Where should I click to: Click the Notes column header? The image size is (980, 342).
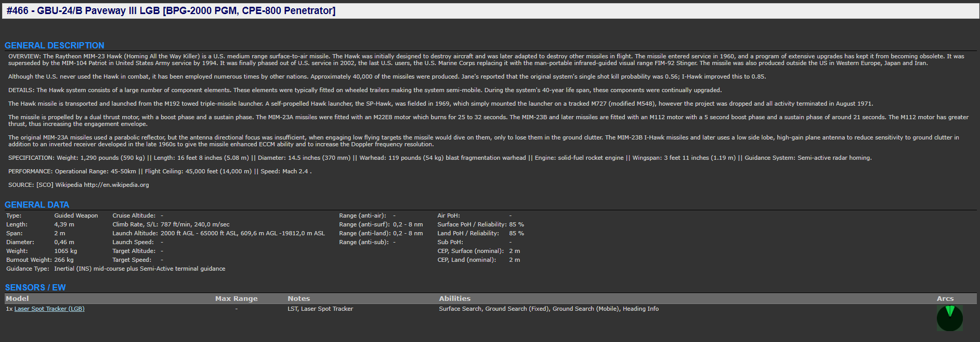point(299,298)
